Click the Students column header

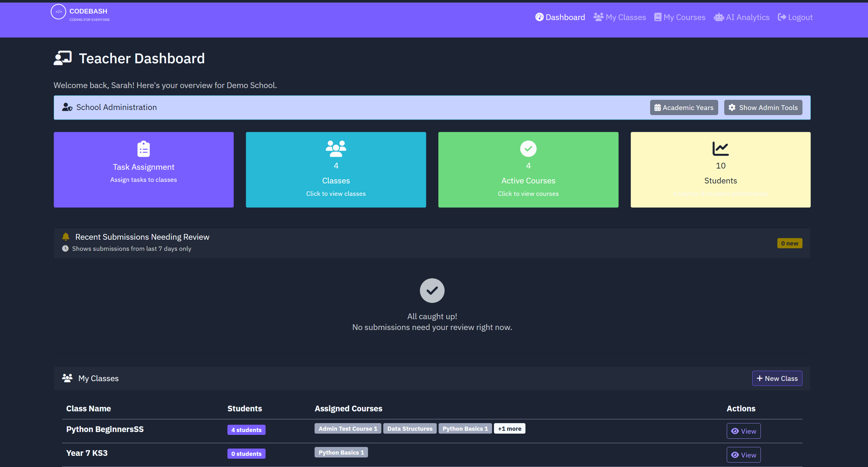(x=245, y=409)
